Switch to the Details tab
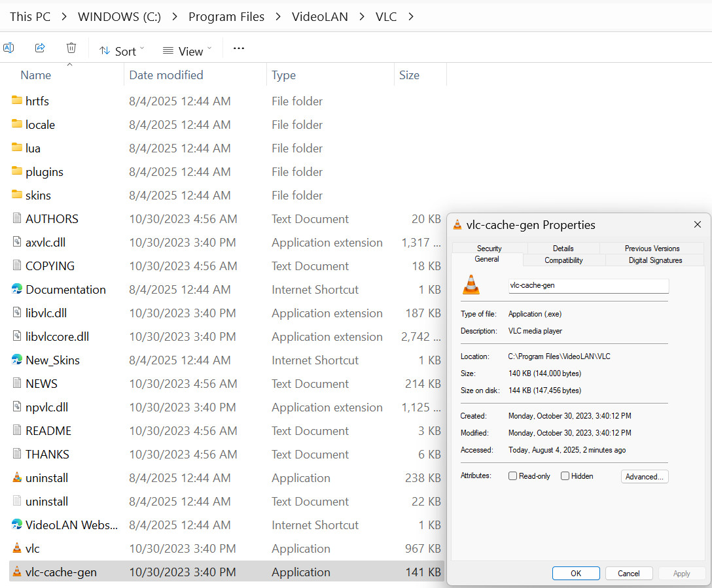Image resolution: width=712 pixels, height=588 pixels. 563,248
